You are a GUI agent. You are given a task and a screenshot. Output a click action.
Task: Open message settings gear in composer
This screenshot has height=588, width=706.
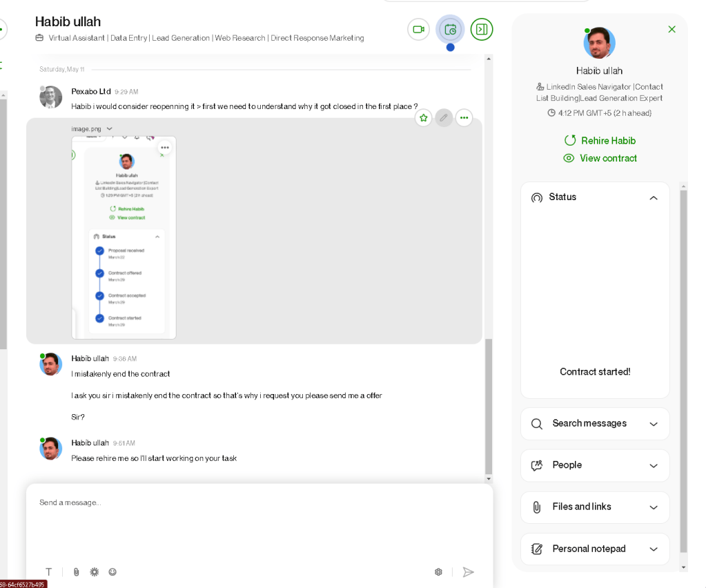438,572
